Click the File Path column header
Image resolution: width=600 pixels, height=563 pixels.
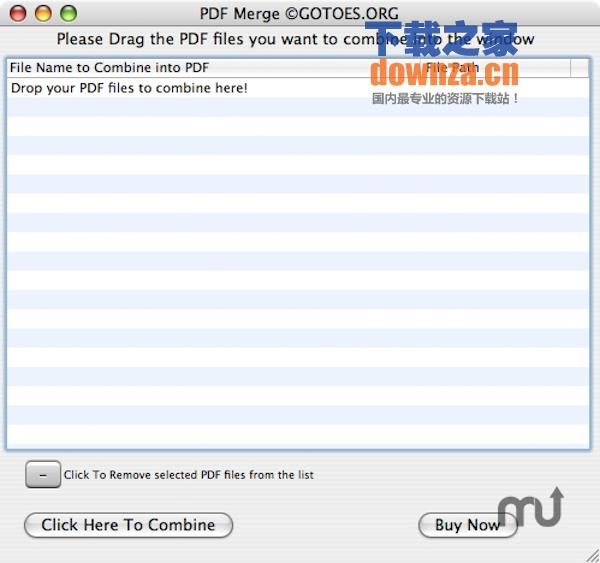click(x=496, y=68)
